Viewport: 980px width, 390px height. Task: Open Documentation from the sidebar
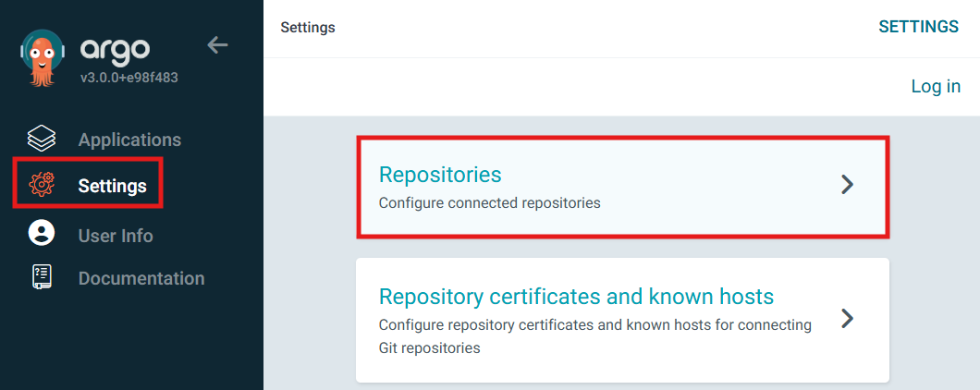tap(141, 278)
